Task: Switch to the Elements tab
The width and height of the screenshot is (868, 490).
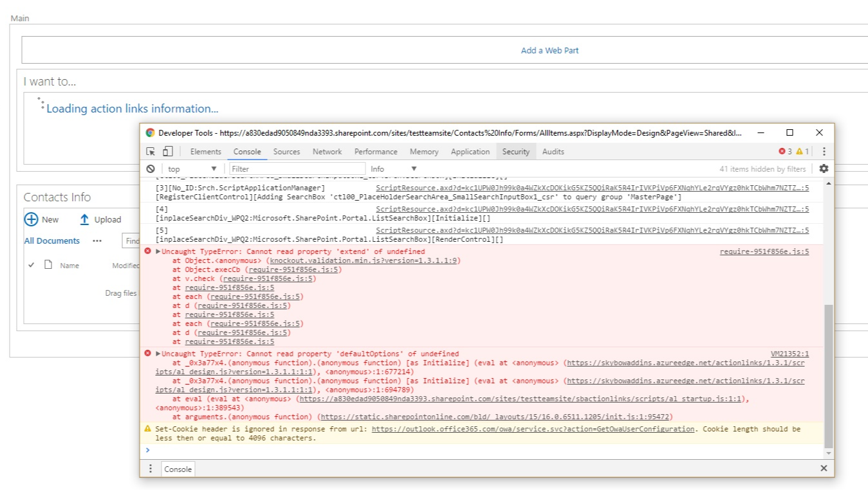Action: (x=206, y=152)
